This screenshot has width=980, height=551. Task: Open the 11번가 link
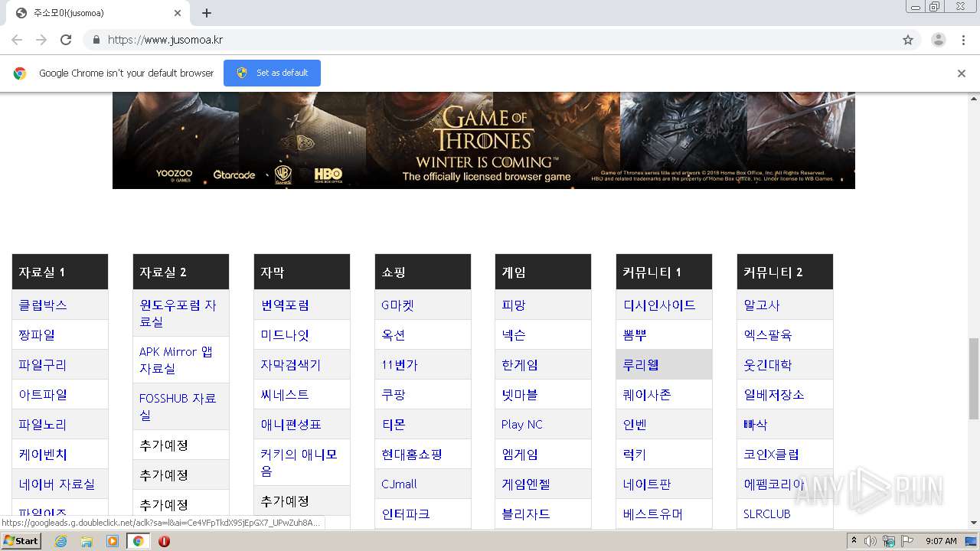pyautogui.click(x=400, y=364)
